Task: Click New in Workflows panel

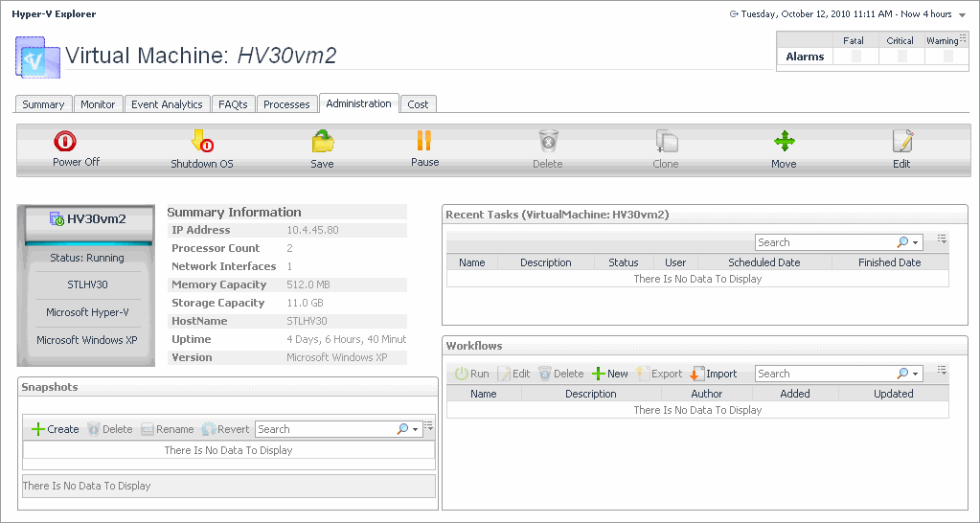Action: coord(609,374)
